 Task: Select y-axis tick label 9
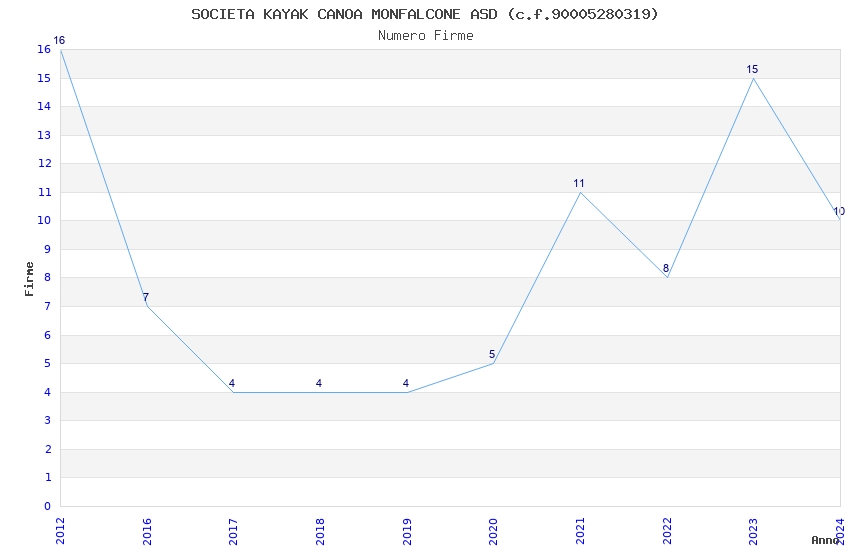(x=48, y=249)
